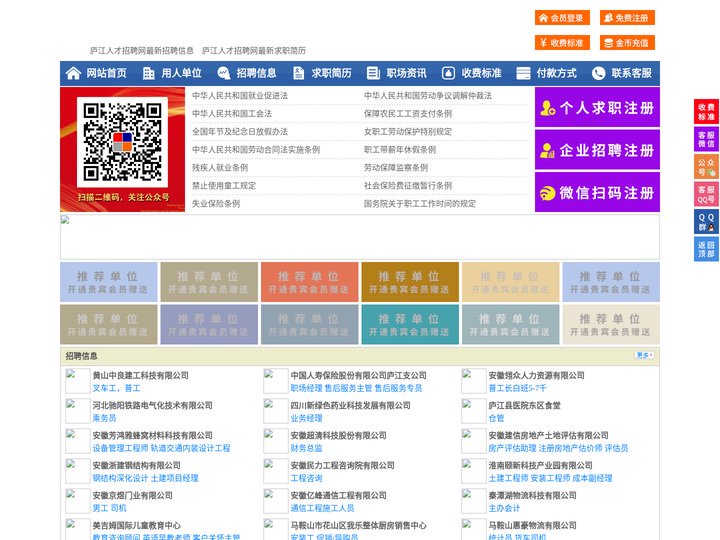Image resolution: width=720 pixels, height=540 pixels.
Task: Open the 主办会计 job posting
Action: [504, 508]
